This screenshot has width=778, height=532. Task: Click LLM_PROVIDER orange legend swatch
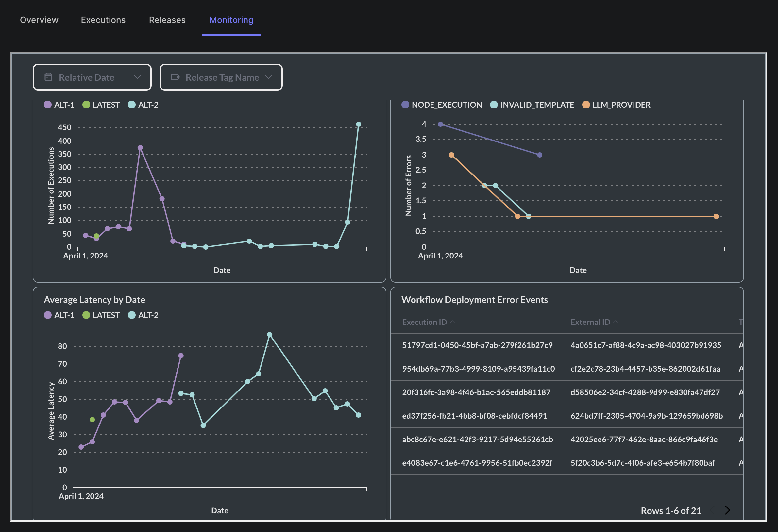coord(585,105)
